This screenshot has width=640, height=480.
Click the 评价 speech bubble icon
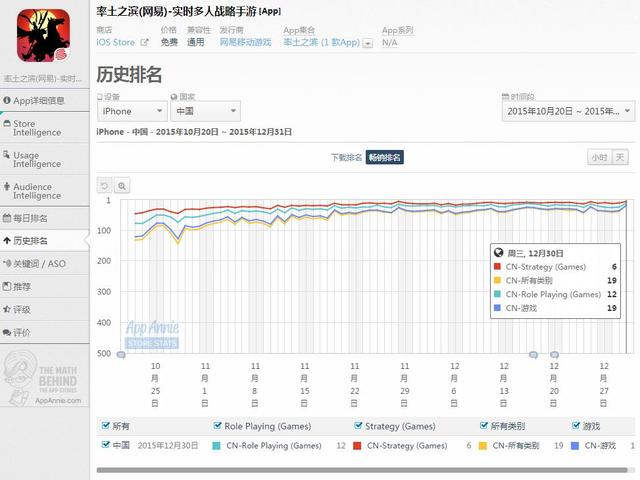click(x=7, y=332)
